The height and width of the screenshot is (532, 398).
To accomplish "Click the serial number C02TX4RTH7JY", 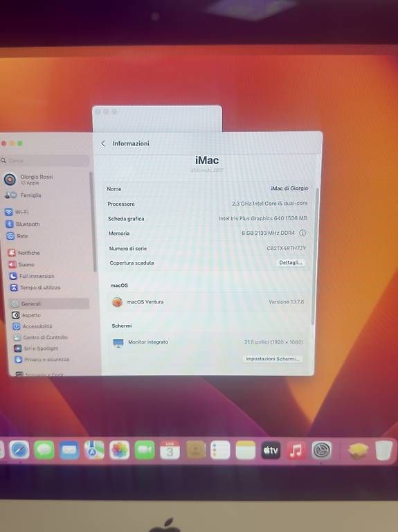I will (x=286, y=249).
